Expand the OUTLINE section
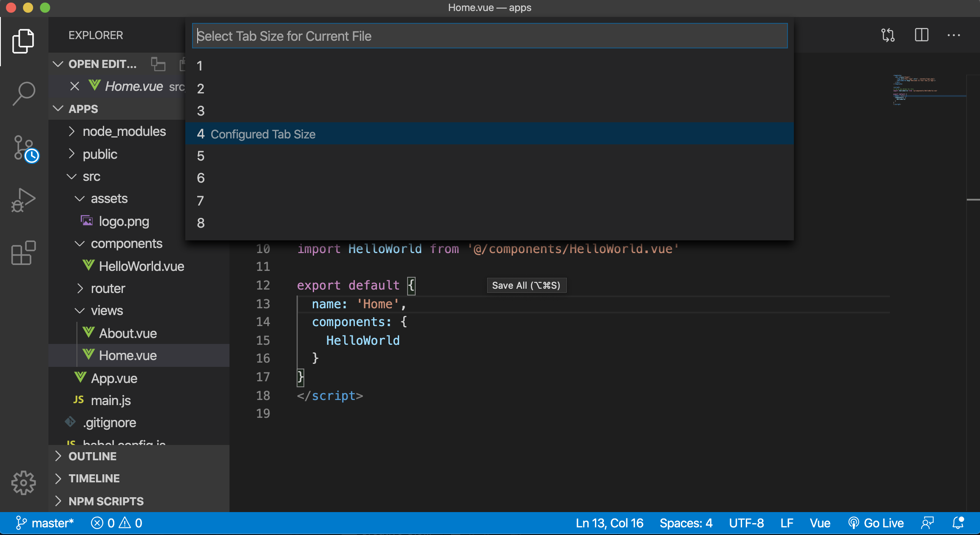 (92, 456)
